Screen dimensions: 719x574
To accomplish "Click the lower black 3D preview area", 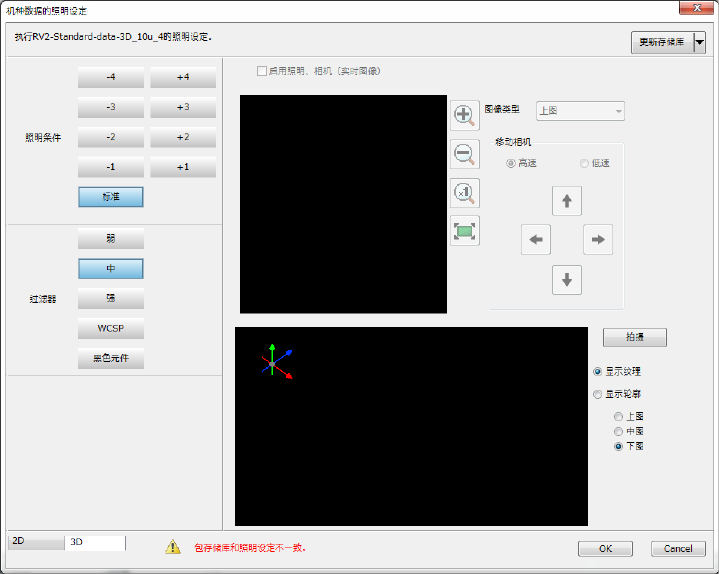I will 411,426.
